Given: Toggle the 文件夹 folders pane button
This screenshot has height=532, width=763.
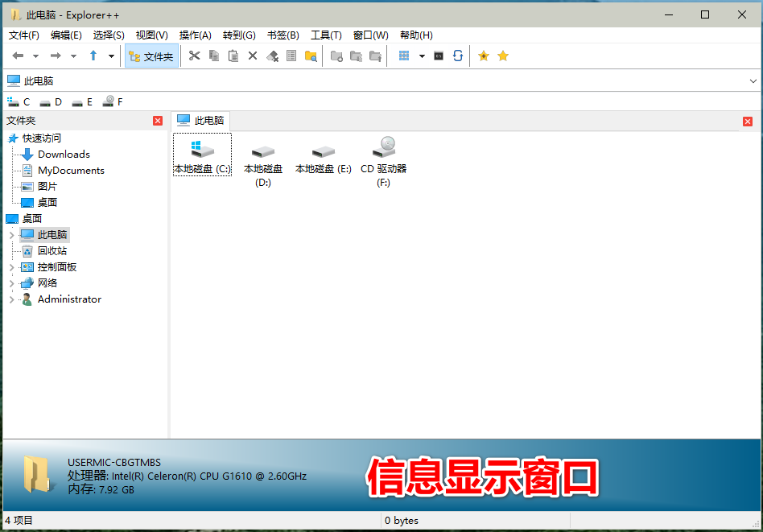Looking at the screenshot, I should [x=151, y=56].
